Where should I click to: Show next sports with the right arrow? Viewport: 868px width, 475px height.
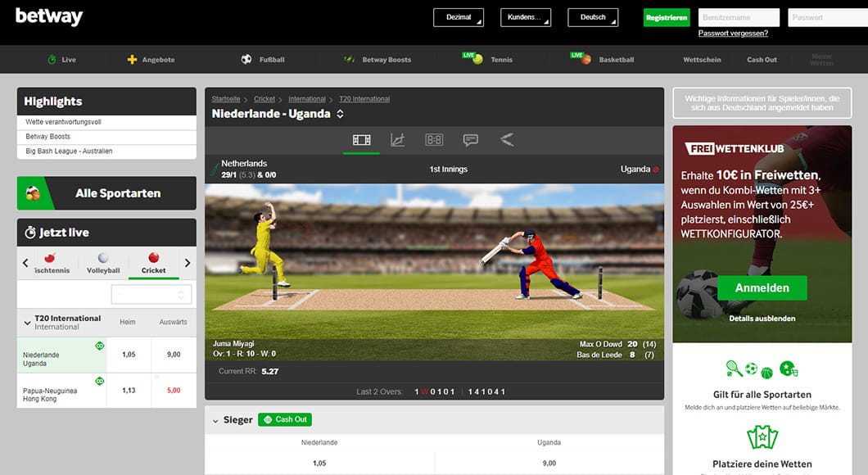(187, 263)
